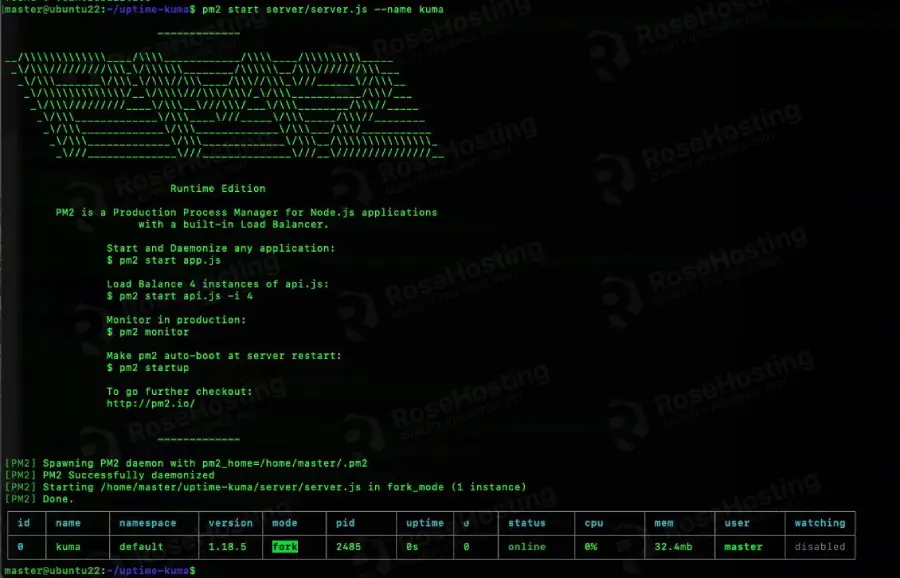900x578 pixels.
Task: Click the '$ pm2 start api.js -i 4' line
Action: [180, 296]
